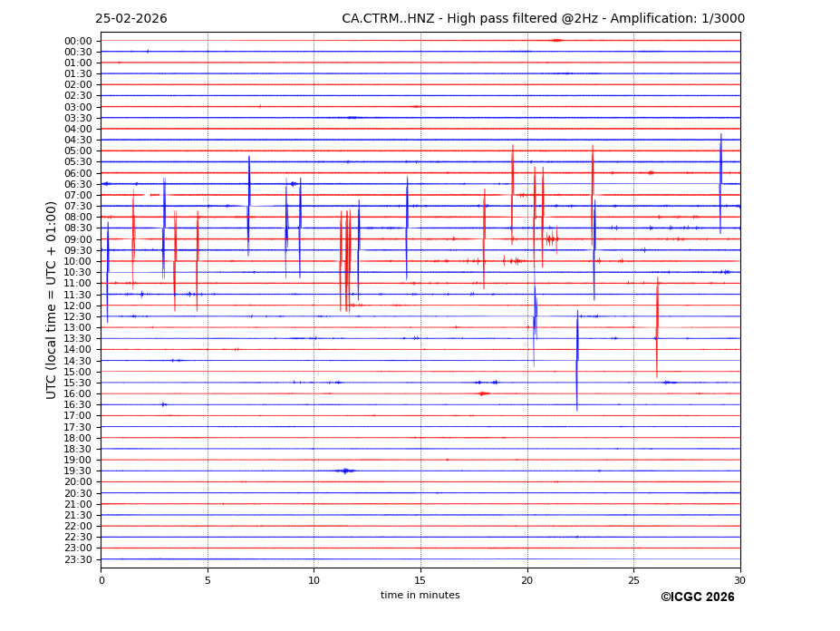Click the blue burst on the 03:30 trace

click(352, 117)
